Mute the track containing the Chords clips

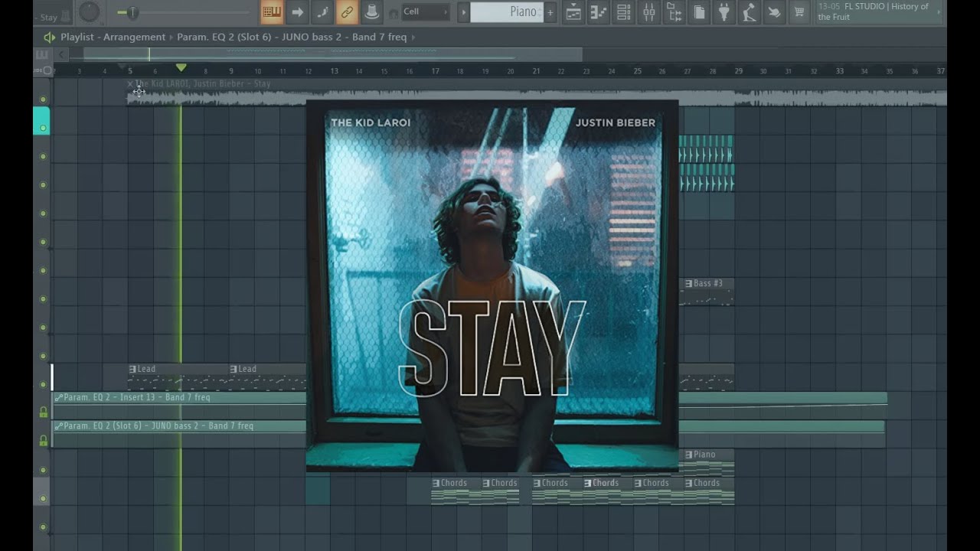coord(43,498)
